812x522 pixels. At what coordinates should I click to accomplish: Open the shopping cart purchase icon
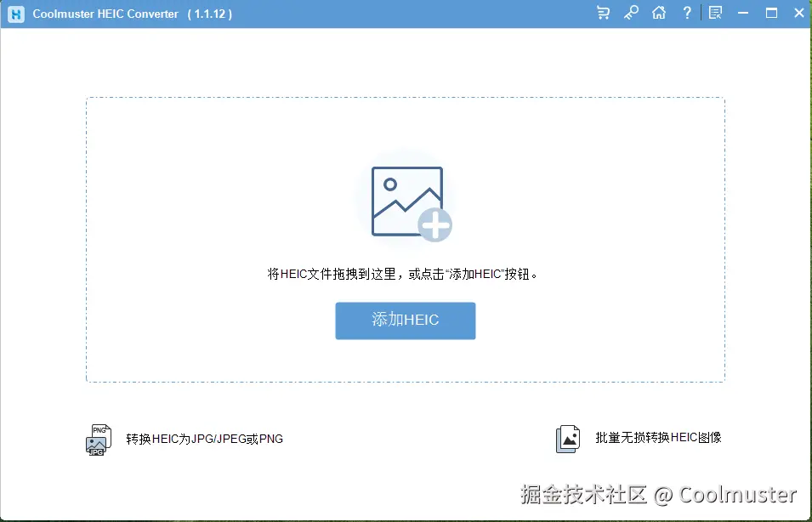point(603,13)
